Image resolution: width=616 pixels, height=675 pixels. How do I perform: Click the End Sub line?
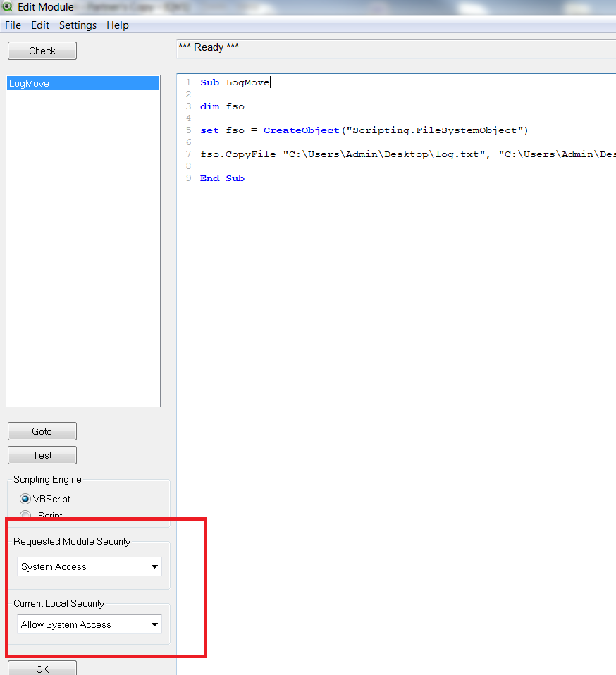[222, 178]
